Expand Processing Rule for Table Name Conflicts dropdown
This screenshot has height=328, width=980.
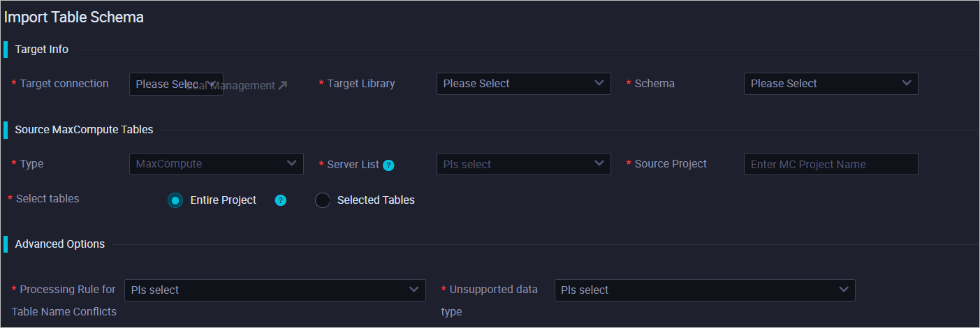pos(275,290)
